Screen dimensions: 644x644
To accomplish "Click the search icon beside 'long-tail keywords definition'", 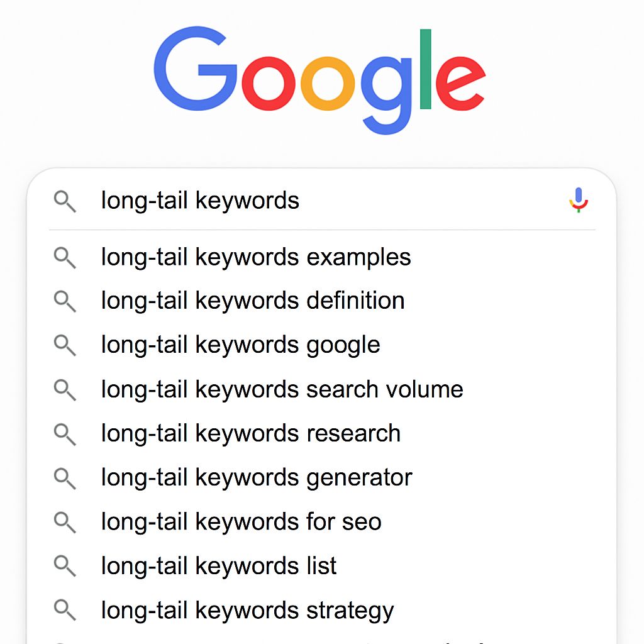I will pos(65,301).
